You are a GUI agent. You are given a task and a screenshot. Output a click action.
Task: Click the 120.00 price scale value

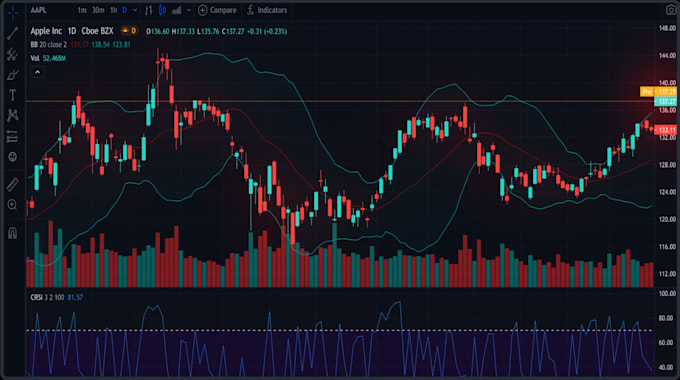pos(667,219)
